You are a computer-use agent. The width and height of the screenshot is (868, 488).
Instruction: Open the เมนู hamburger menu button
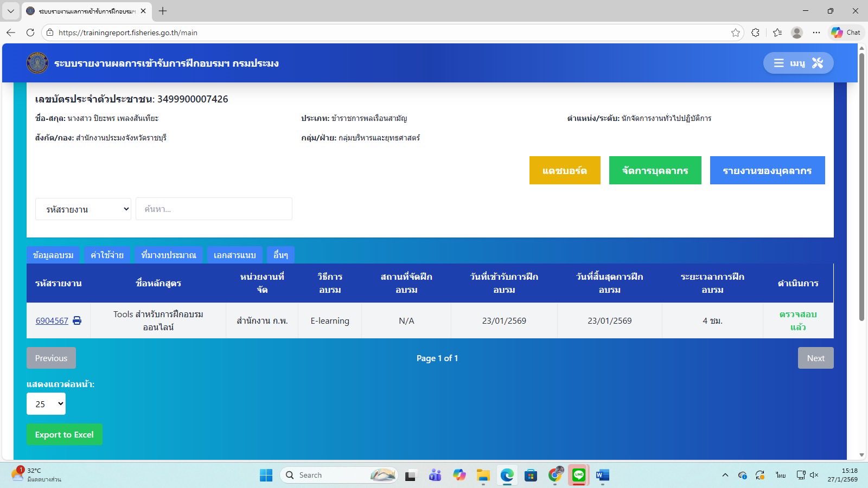797,63
